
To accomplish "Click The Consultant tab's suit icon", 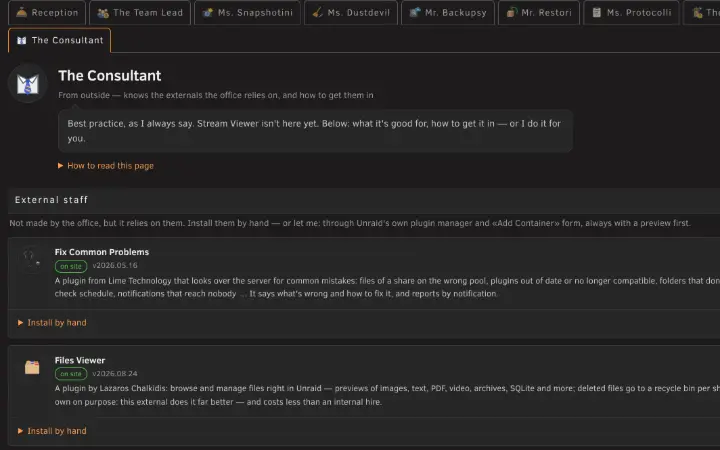I will (22, 40).
